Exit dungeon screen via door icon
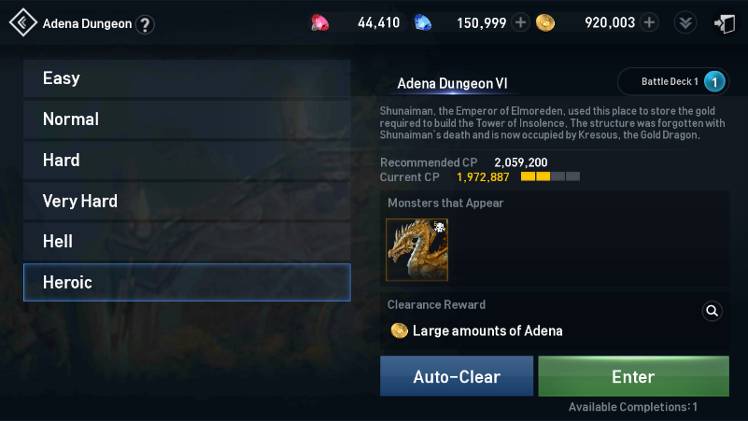The image size is (748, 421). click(724, 23)
